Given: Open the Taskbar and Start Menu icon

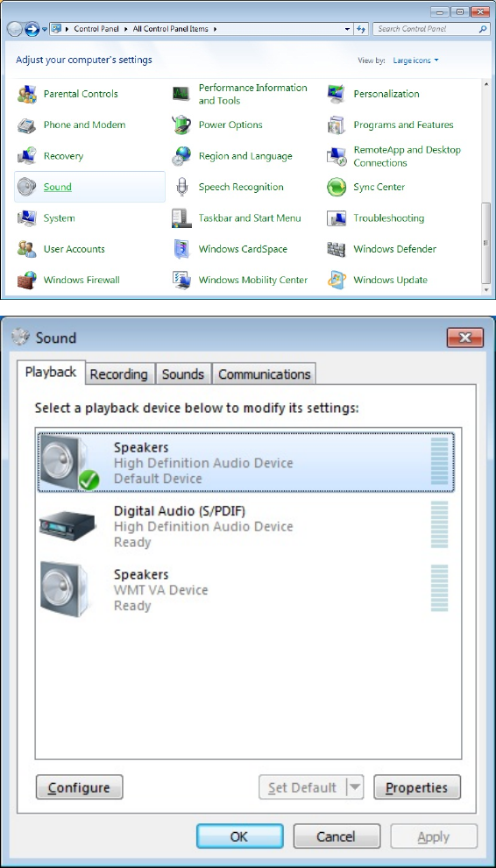Looking at the screenshot, I should pos(181,218).
